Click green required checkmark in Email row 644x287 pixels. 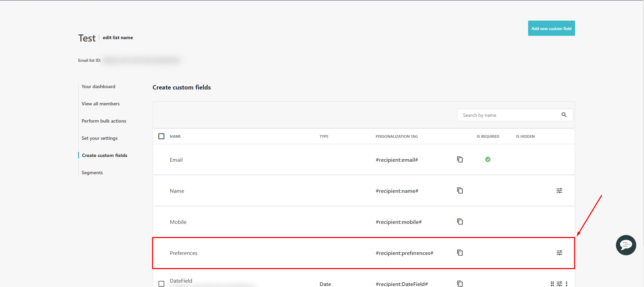click(x=488, y=159)
